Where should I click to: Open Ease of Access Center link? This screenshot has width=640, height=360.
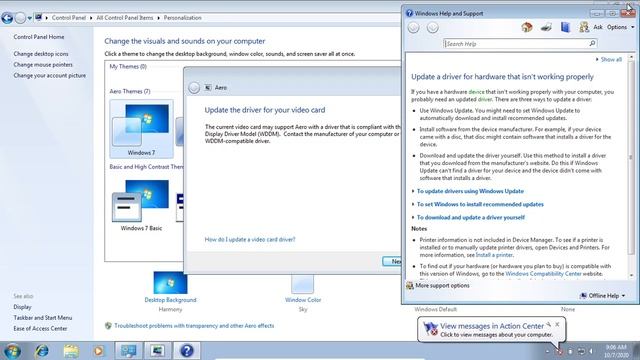[x=40, y=329]
